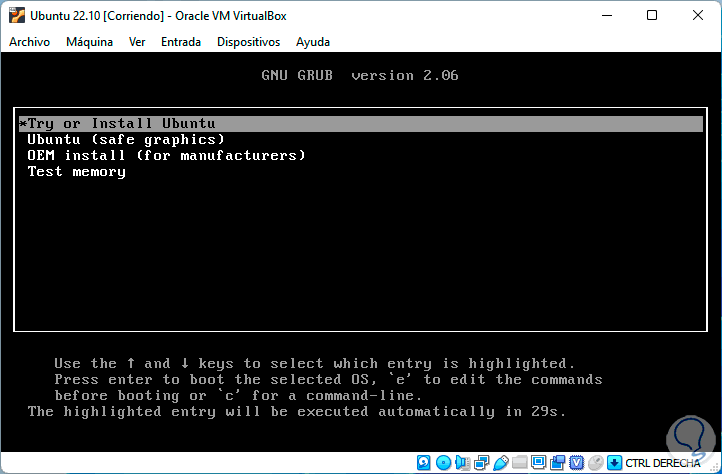Open the Máquina menu
The height and width of the screenshot is (474, 722).
pos(89,42)
